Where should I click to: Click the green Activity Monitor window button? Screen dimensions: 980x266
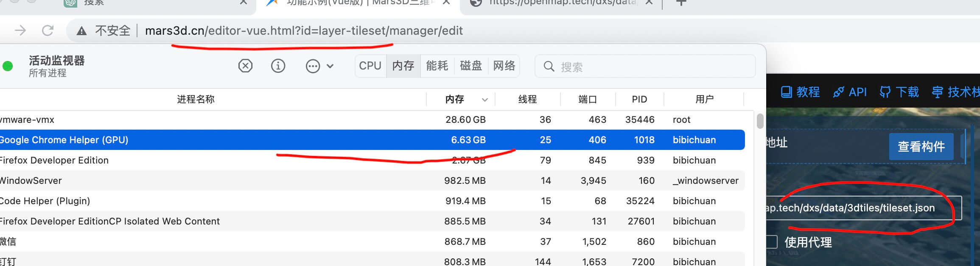pos(8,66)
